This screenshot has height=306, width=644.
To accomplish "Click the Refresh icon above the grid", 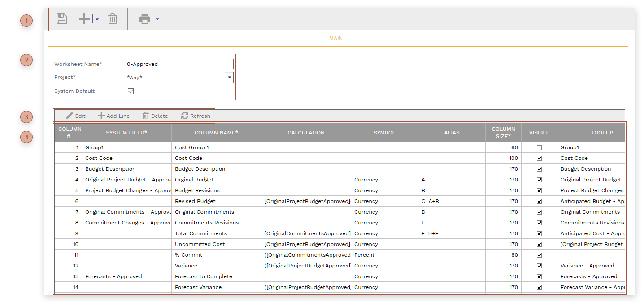I will click(x=185, y=116).
